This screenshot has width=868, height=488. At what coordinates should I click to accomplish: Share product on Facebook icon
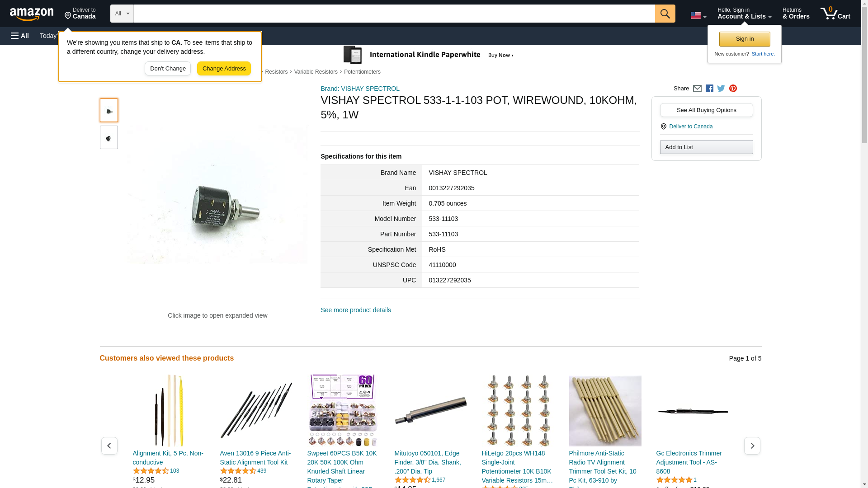709,89
